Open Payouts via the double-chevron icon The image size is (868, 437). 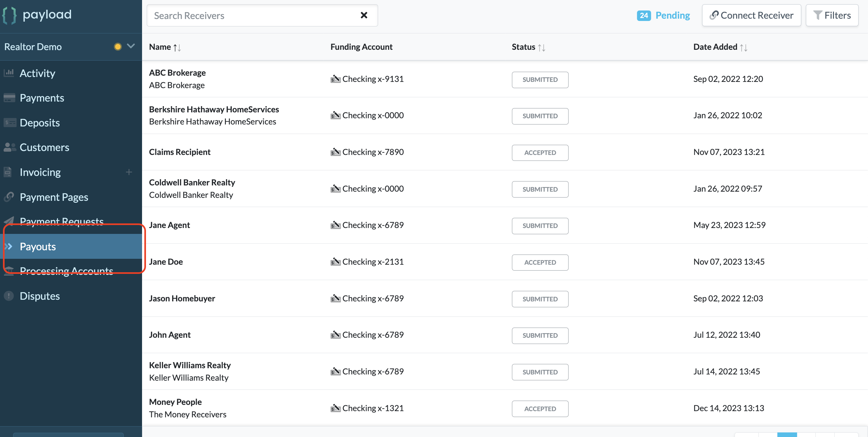click(x=9, y=246)
